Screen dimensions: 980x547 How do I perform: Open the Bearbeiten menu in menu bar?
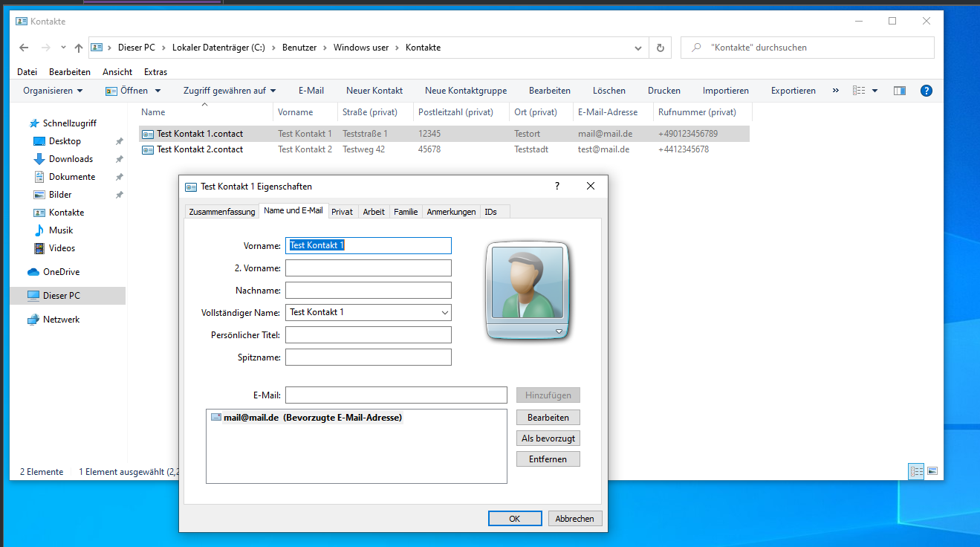(x=70, y=72)
